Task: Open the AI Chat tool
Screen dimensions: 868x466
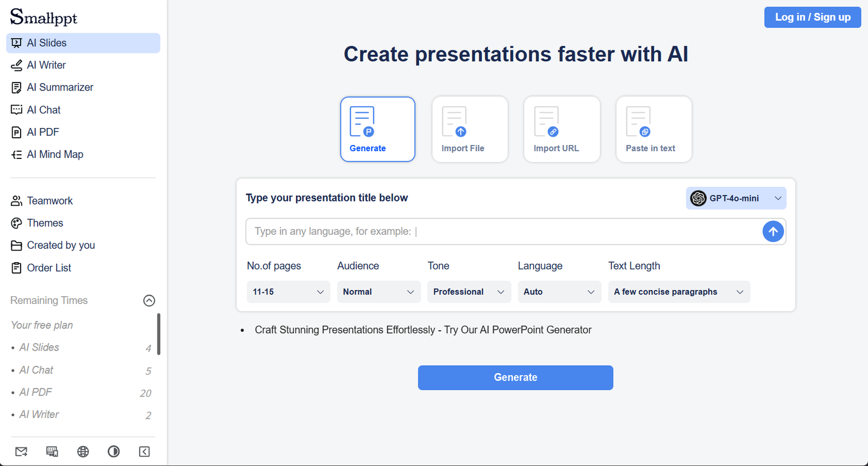Action: pos(43,109)
